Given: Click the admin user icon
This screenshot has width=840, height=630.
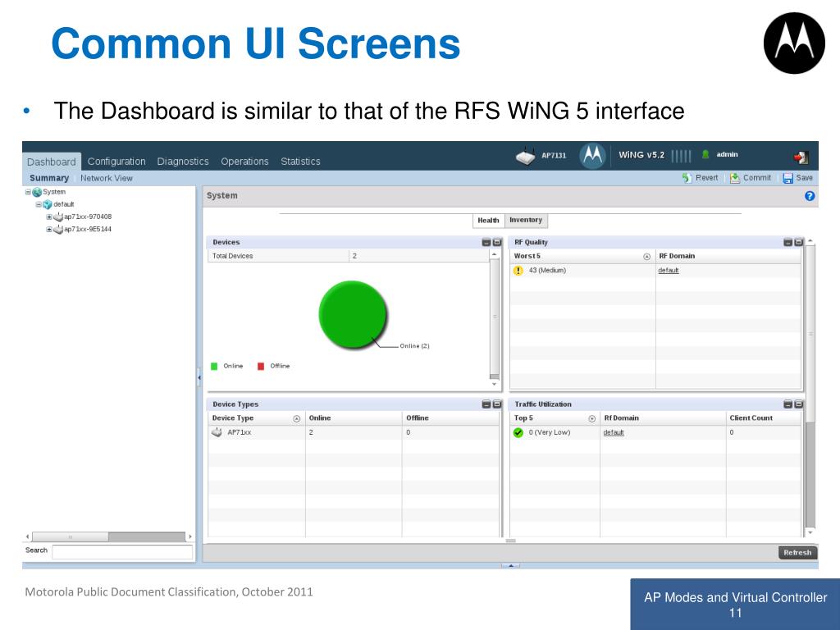Looking at the screenshot, I should click(705, 154).
